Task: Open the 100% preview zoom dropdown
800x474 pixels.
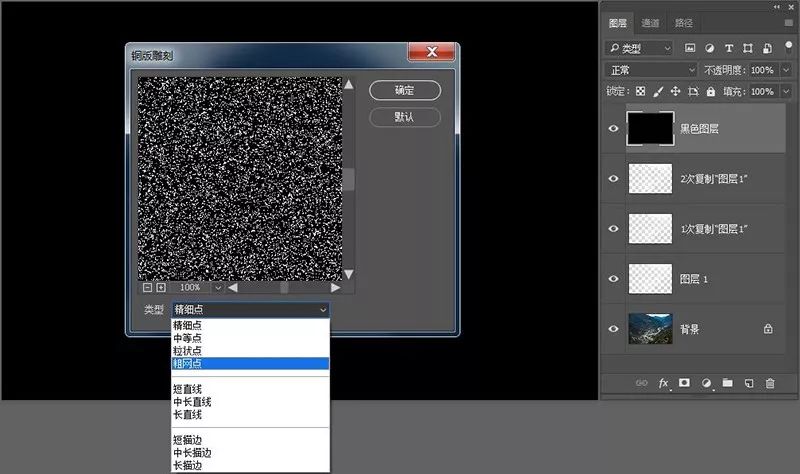Action: coord(218,288)
